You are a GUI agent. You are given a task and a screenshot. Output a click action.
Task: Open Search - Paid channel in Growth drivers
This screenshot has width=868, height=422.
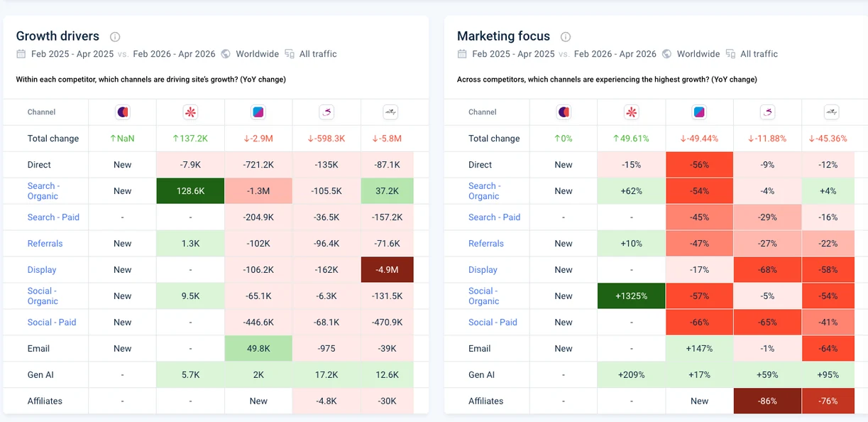53,217
